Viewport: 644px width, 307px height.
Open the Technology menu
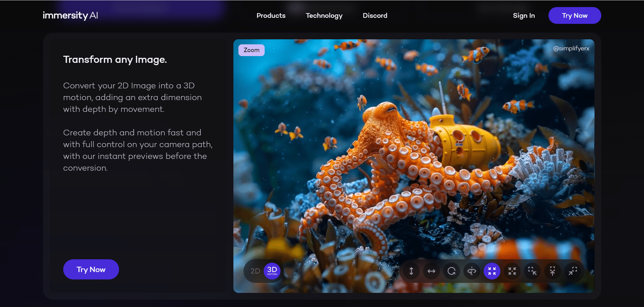pos(324,15)
